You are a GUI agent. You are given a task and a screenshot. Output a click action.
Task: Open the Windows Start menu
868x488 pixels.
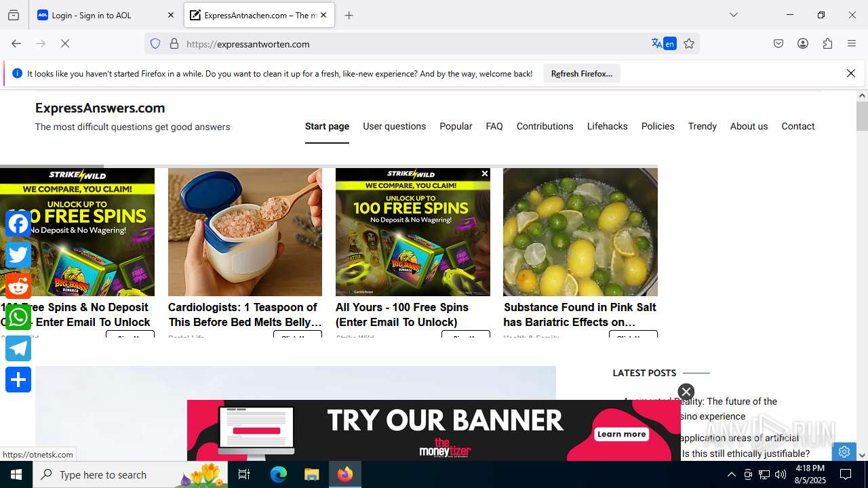(16, 474)
